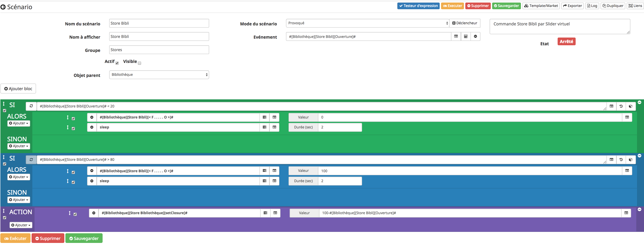Click refresh icon of the first SI block
644x244 pixels.
coord(31,106)
